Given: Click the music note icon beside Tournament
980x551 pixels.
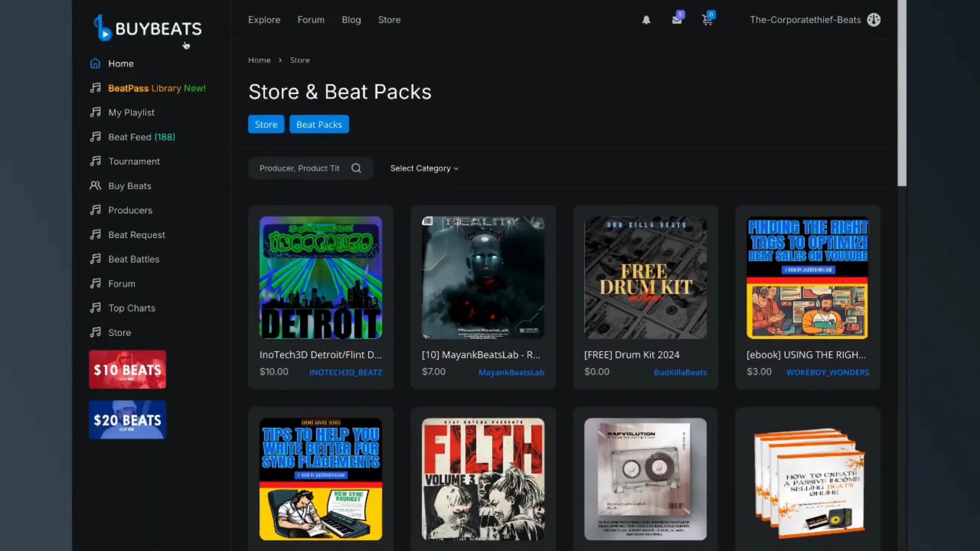Looking at the screenshot, I should [x=95, y=161].
